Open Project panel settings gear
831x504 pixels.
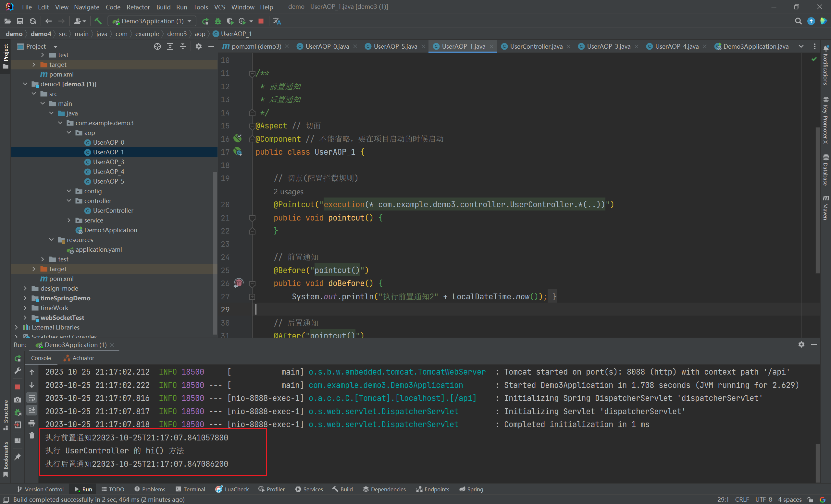[x=199, y=46]
